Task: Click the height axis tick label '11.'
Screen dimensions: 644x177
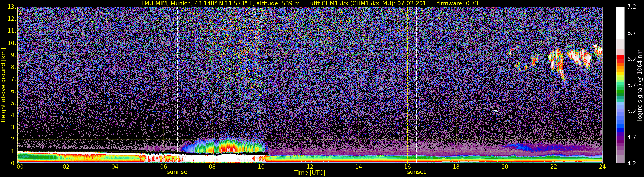Action: click(12, 31)
